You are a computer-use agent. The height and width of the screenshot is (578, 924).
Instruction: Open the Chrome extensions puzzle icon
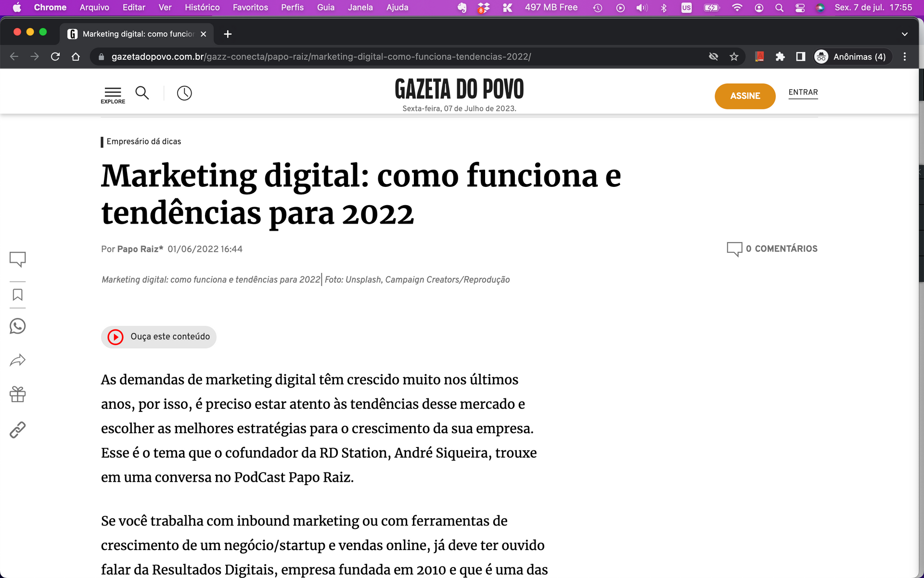click(x=780, y=56)
